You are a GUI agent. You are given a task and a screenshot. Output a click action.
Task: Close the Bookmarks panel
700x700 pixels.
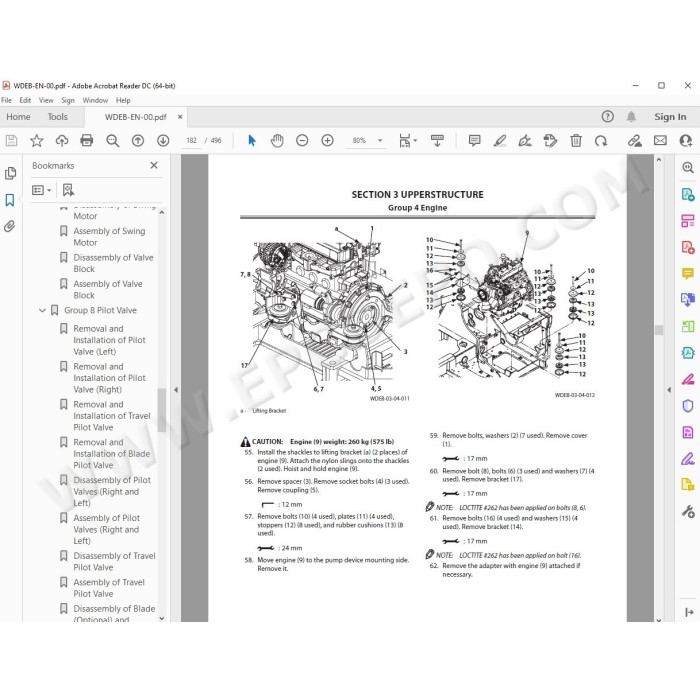154,165
